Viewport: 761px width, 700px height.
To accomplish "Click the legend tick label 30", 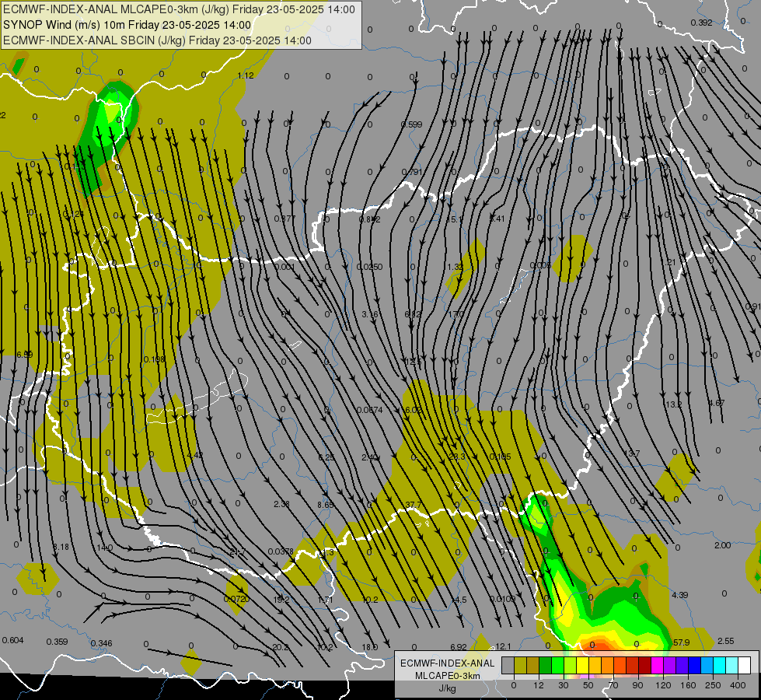I will pos(564,685).
